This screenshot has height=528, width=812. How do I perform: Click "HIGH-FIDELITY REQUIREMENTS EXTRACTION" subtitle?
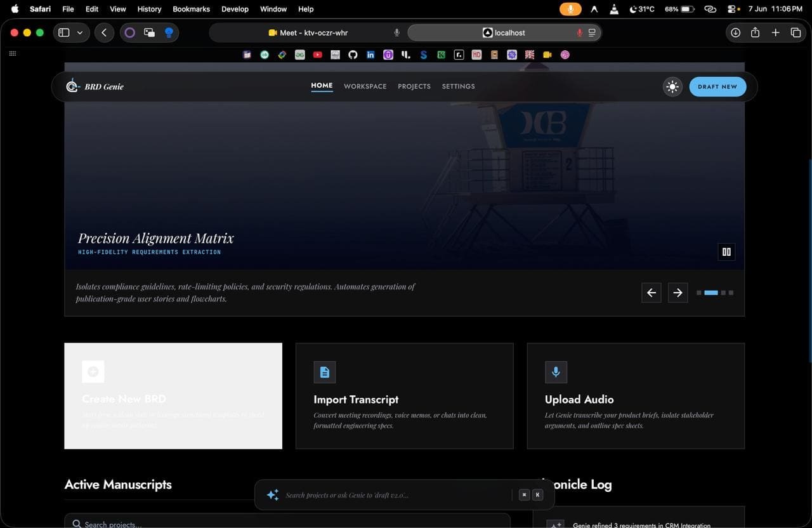[x=149, y=252]
